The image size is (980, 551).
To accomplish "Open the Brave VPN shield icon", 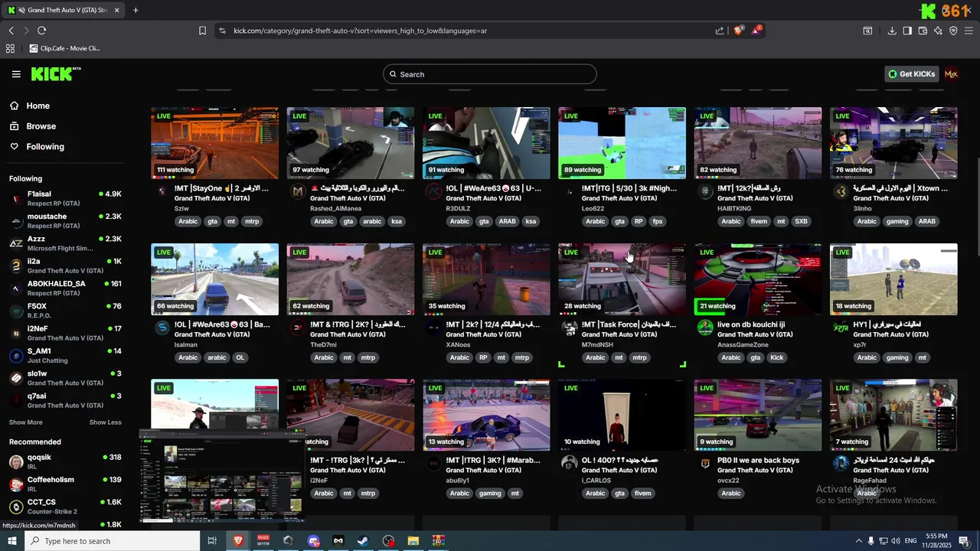I will 953,31.
